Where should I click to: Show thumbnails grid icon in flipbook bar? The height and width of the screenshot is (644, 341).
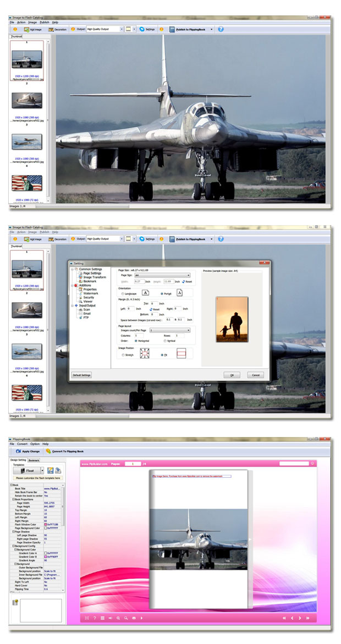pyautogui.click(x=103, y=618)
